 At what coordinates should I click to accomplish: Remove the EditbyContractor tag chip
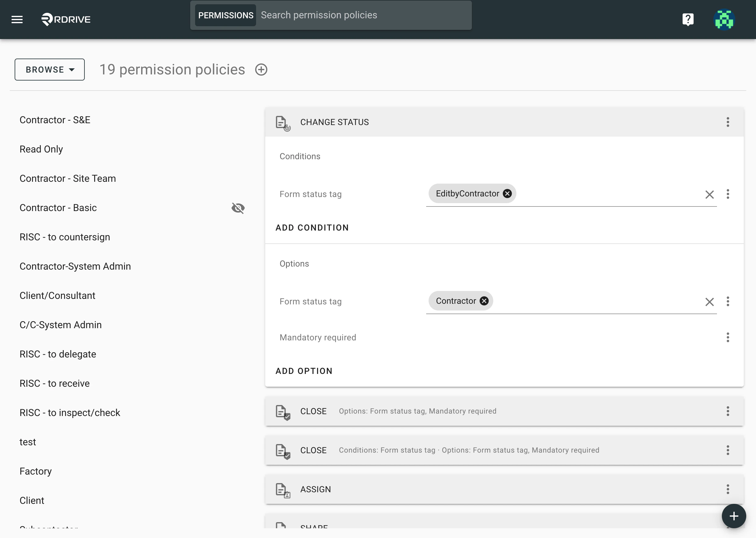point(507,193)
